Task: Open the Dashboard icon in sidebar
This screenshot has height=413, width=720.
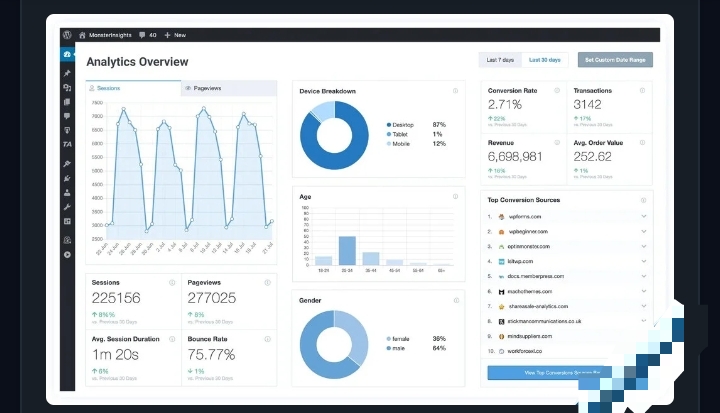Action: (67, 54)
